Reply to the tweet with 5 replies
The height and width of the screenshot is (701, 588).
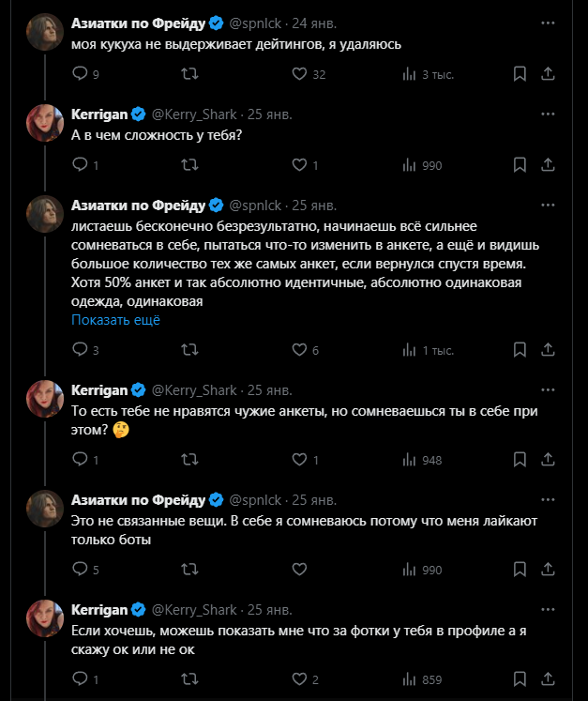[80, 569]
